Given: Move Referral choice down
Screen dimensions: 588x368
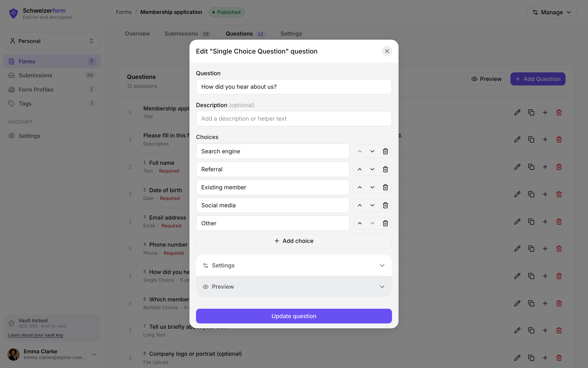Looking at the screenshot, I should click(372, 169).
